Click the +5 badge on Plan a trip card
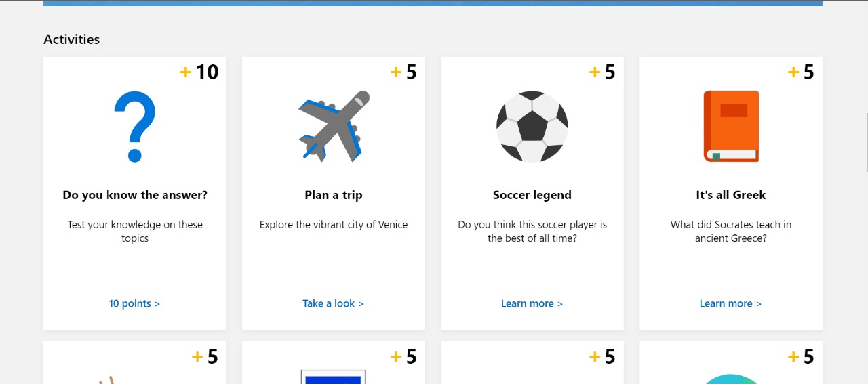 pyautogui.click(x=403, y=72)
